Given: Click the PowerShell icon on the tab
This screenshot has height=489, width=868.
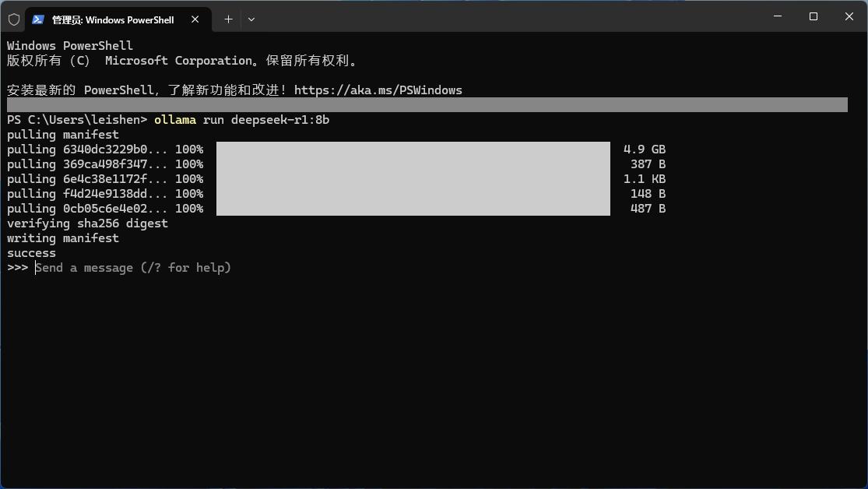Looking at the screenshot, I should click(38, 19).
